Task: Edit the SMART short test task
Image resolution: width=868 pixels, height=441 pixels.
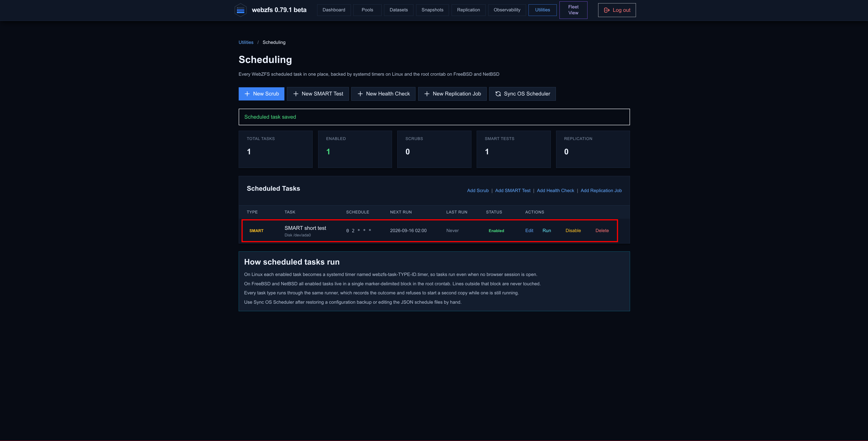Action: [529, 231]
